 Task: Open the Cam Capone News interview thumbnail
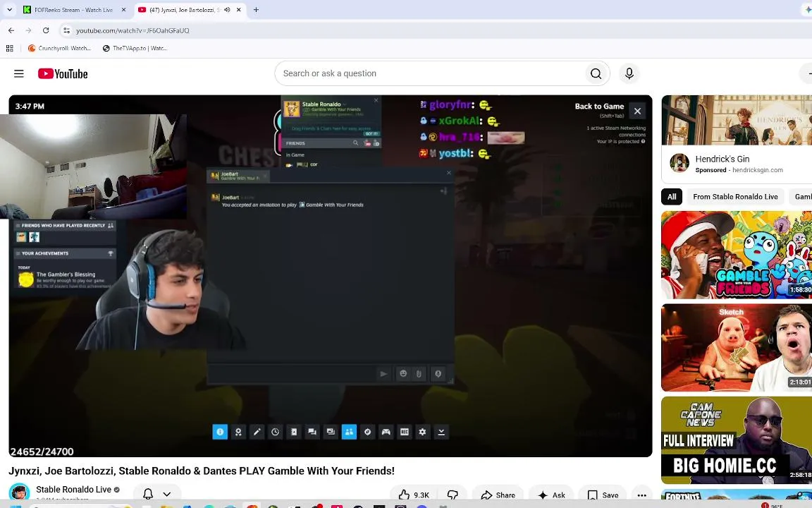coord(737,440)
